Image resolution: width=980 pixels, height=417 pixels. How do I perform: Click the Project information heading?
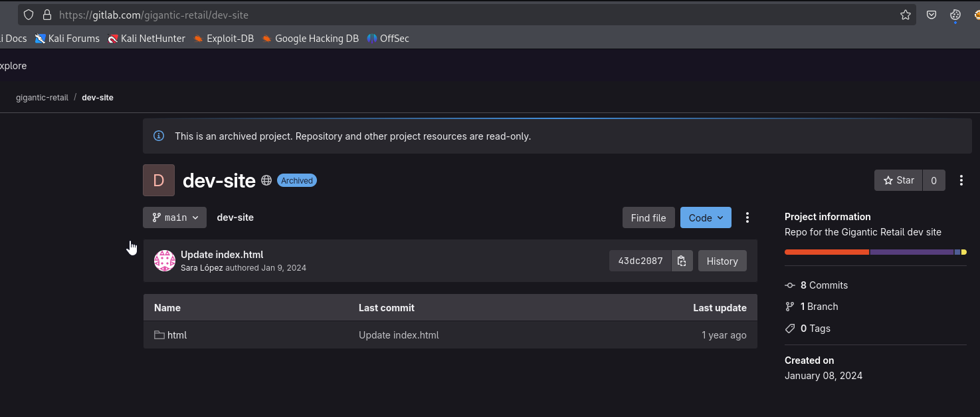coord(828,217)
